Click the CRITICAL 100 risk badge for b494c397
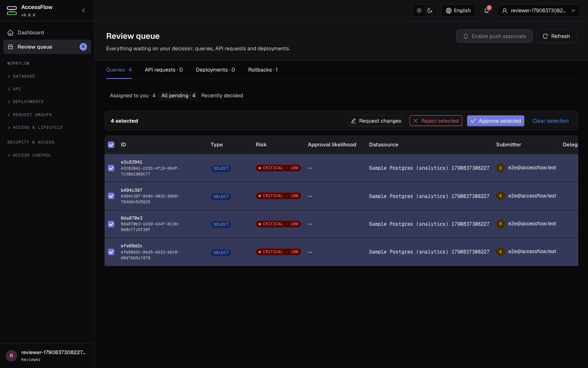 [x=278, y=196]
